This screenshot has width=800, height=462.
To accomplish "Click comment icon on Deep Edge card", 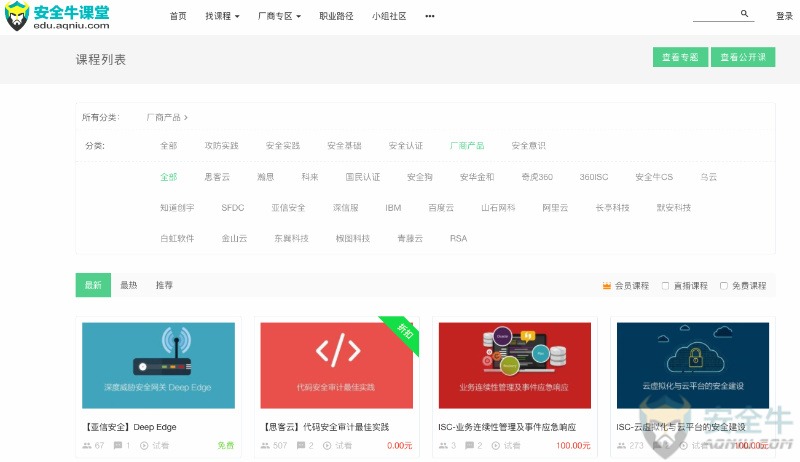I will [x=118, y=445].
